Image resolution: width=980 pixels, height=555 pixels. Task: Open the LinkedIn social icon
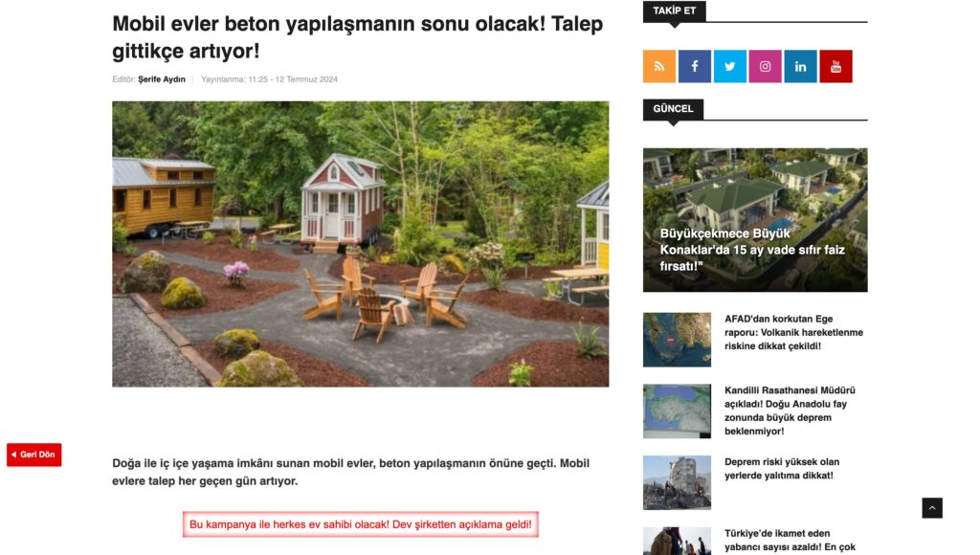[x=800, y=66]
